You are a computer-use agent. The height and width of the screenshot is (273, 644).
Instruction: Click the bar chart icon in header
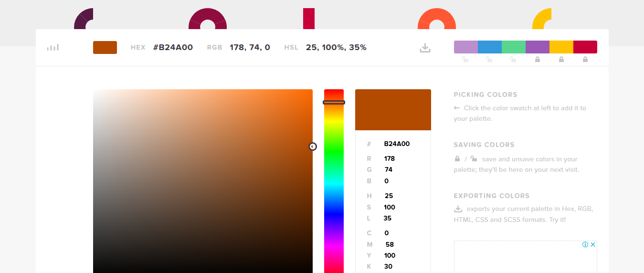coord(53,47)
